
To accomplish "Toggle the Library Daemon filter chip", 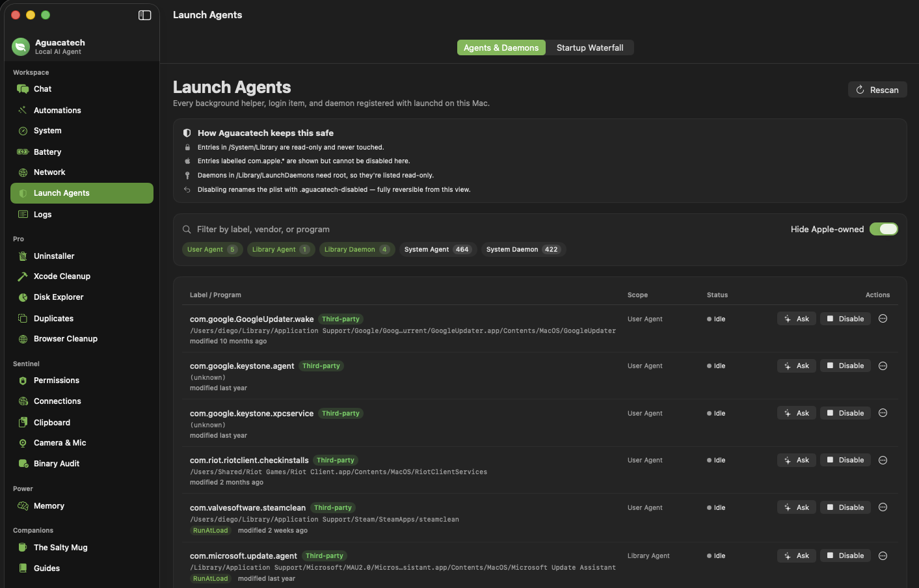I will (x=357, y=250).
